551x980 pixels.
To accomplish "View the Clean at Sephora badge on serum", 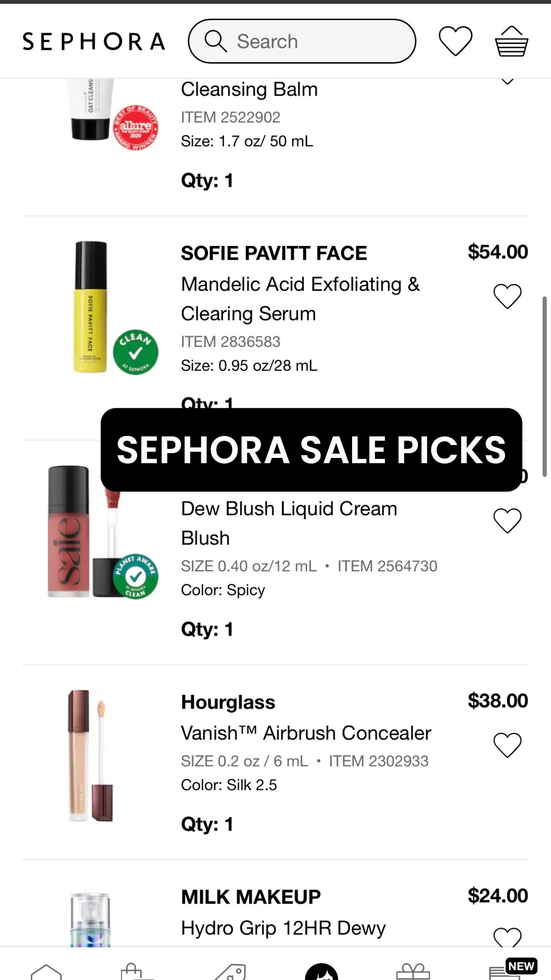I will point(135,352).
